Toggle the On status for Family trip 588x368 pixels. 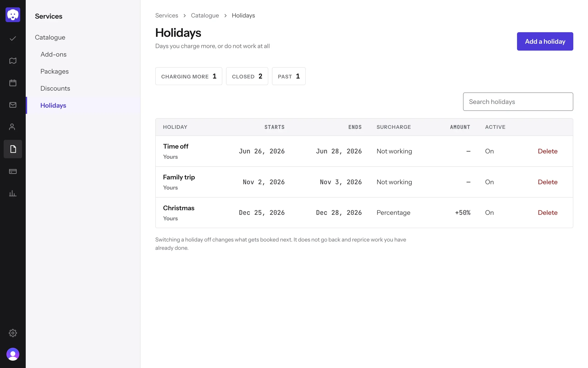[x=489, y=182]
